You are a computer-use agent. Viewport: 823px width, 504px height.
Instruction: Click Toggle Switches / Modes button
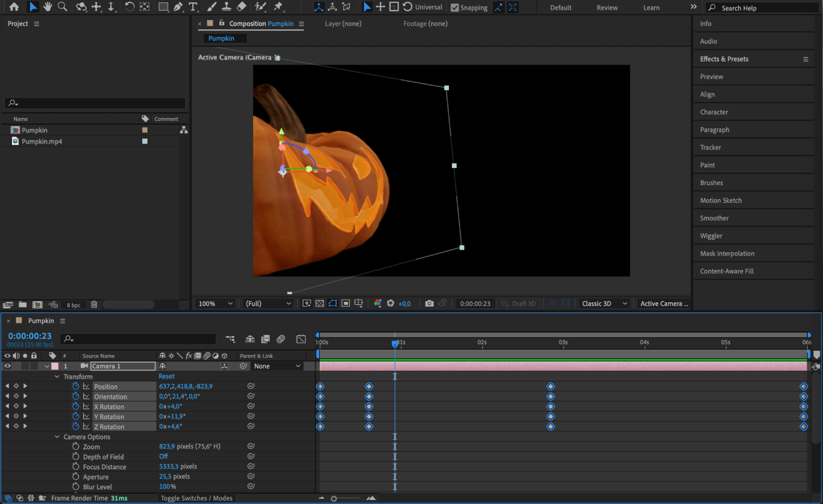click(x=196, y=498)
